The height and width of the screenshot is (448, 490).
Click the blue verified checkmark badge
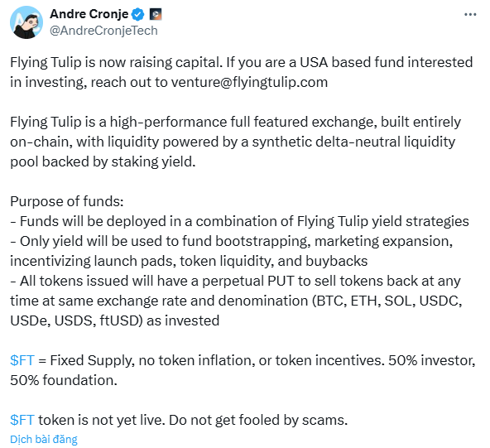137,14
